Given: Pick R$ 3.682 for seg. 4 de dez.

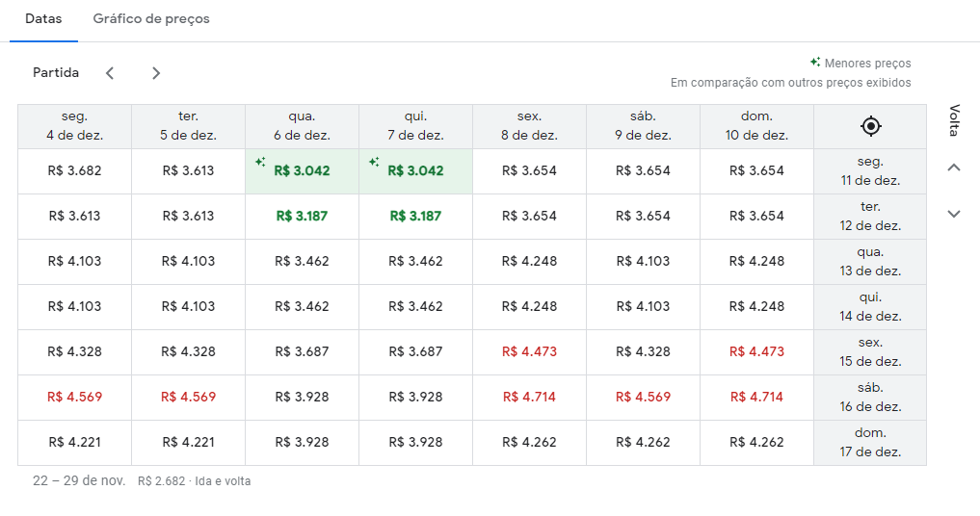Looking at the screenshot, I should [74, 171].
